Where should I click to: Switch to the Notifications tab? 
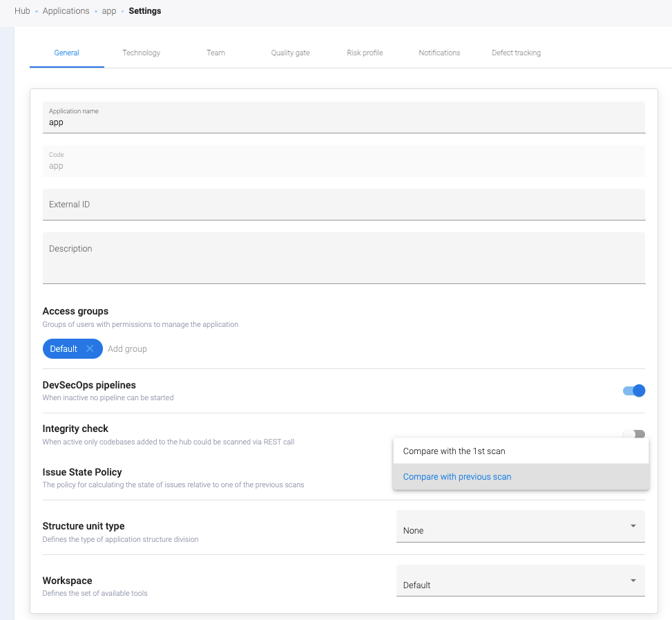click(x=439, y=53)
